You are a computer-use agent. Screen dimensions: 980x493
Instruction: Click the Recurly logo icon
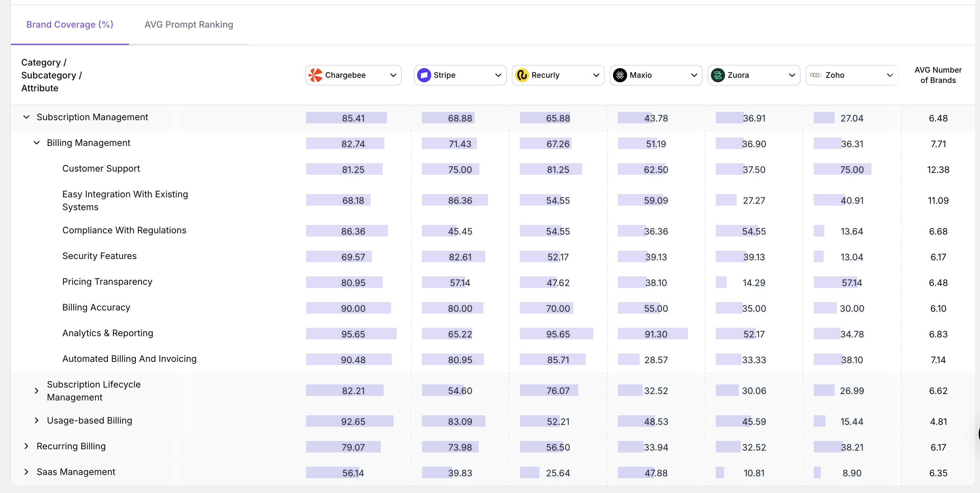tap(522, 75)
